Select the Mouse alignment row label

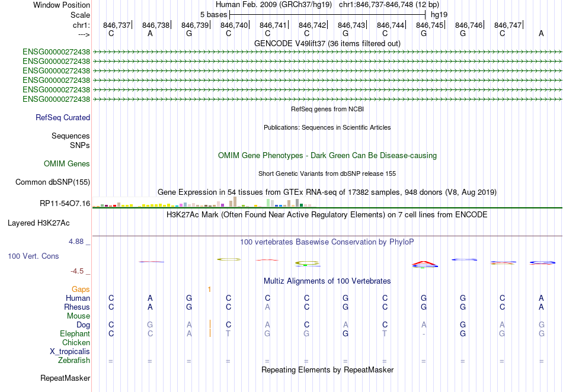click(78, 316)
